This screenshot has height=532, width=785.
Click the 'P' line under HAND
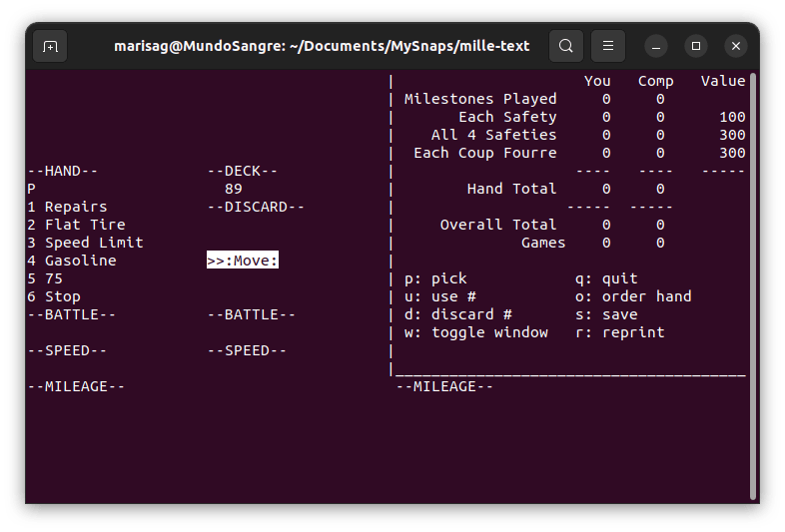point(32,190)
